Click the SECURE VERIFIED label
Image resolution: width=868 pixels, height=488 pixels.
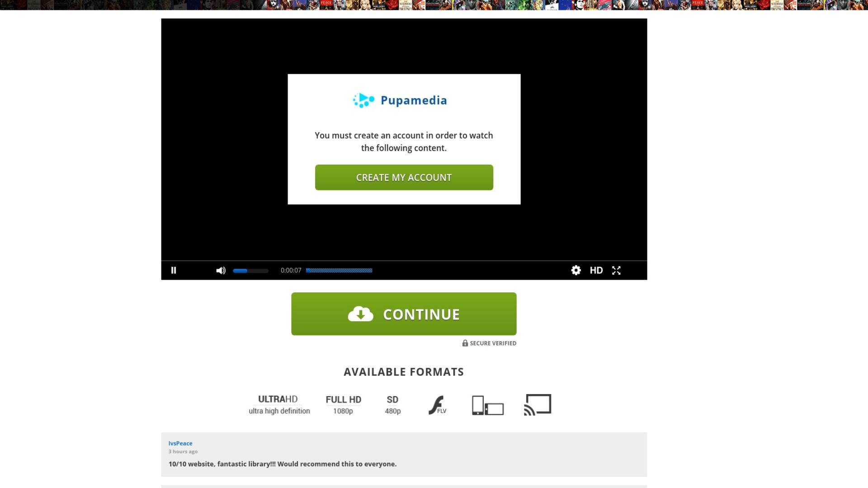(x=493, y=343)
